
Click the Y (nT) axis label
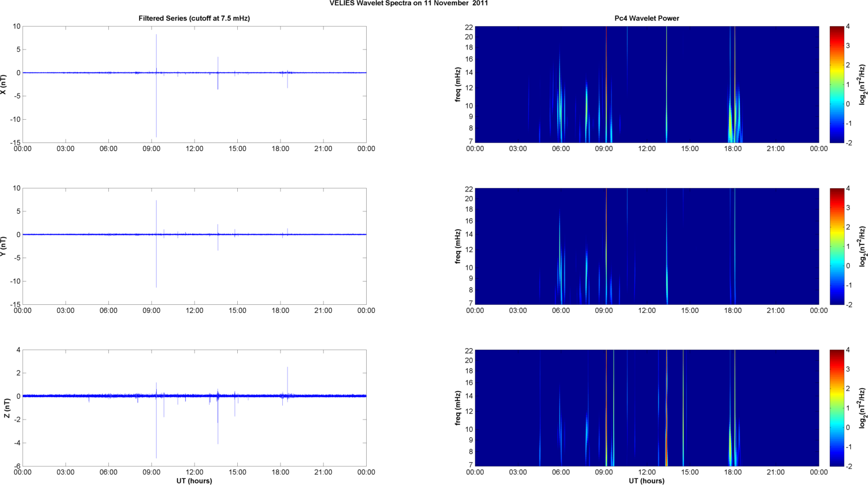pyautogui.click(x=4, y=246)
